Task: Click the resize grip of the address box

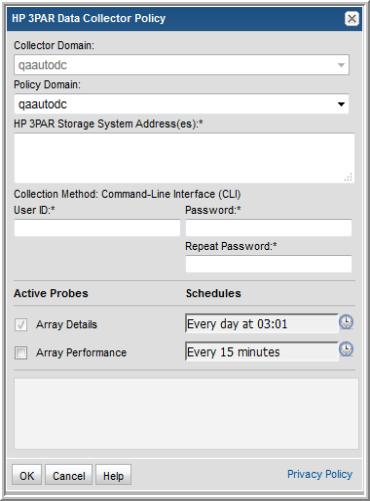Action: click(x=348, y=178)
